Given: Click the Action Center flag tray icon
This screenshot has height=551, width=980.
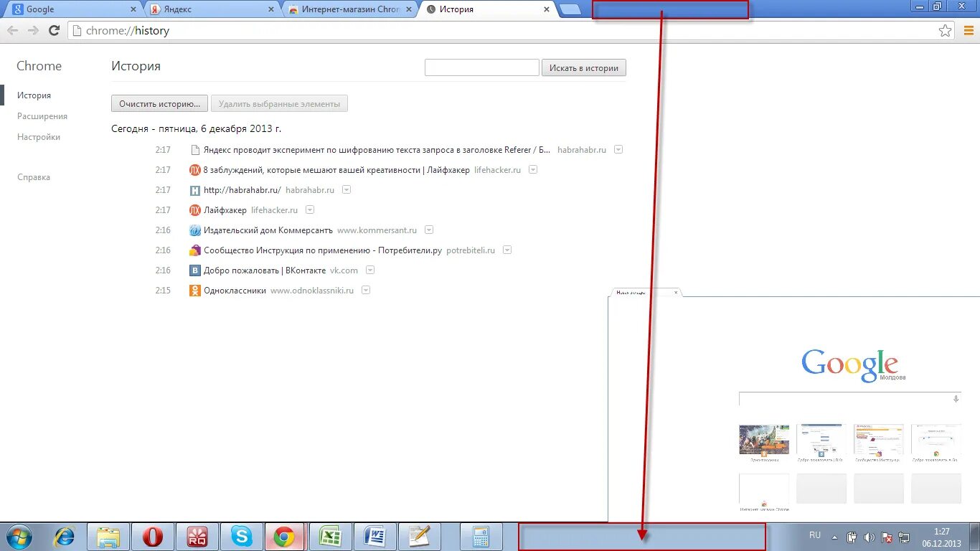Looking at the screenshot, I should click(887, 537).
